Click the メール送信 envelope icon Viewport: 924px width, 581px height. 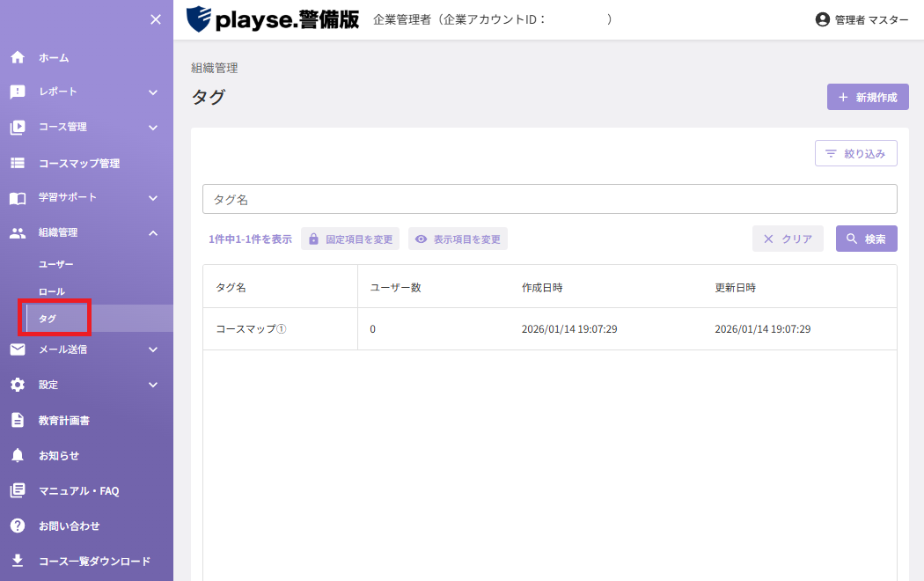tap(18, 349)
